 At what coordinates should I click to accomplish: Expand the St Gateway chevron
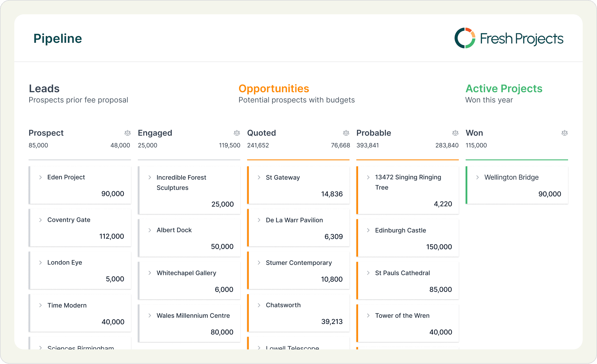[259, 177]
